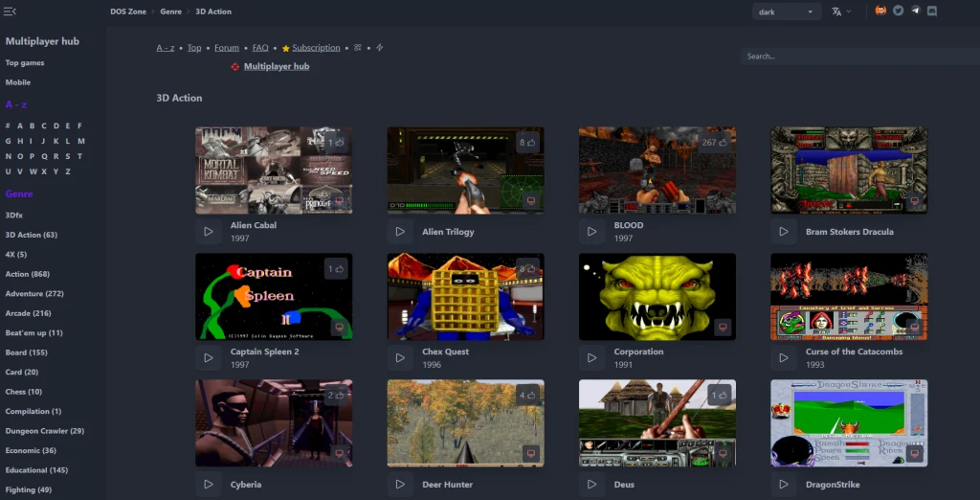Image resolution: width=980 pixels, height=500 pixels.
Task: Play BLOOD using its play button
Action: coord(591,232)
